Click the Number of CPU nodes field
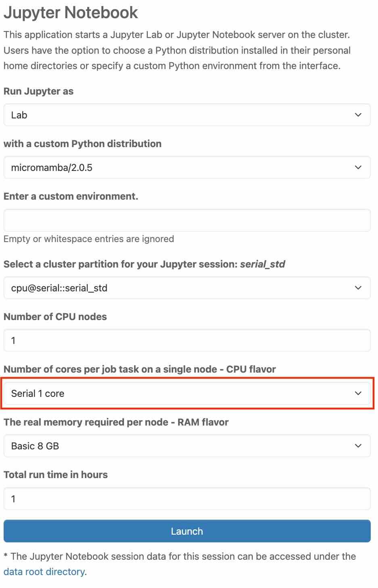Viewport: 378px width, 588px height. [187, 341]
